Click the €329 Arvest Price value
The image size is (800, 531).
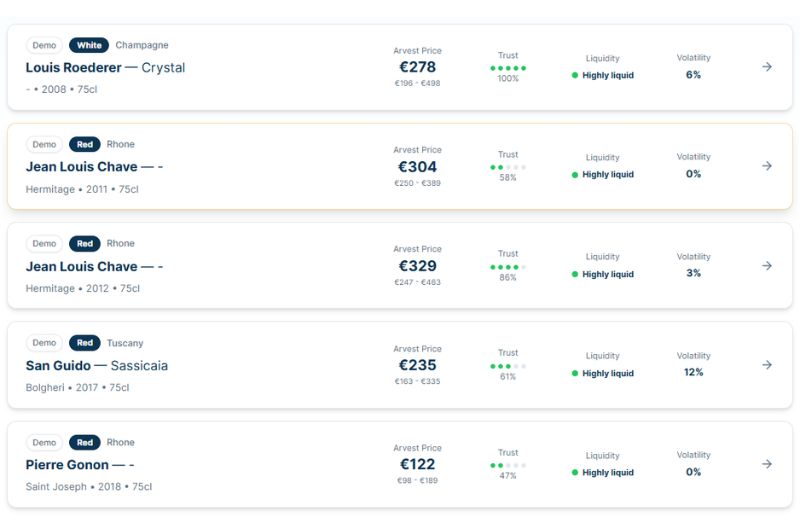tap(417, 266)
